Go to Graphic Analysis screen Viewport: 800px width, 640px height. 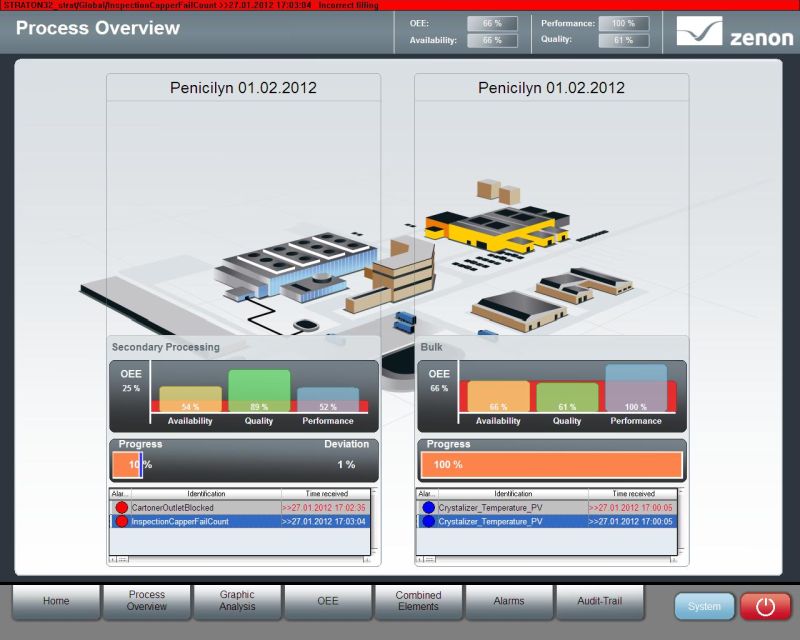[237, 601]
